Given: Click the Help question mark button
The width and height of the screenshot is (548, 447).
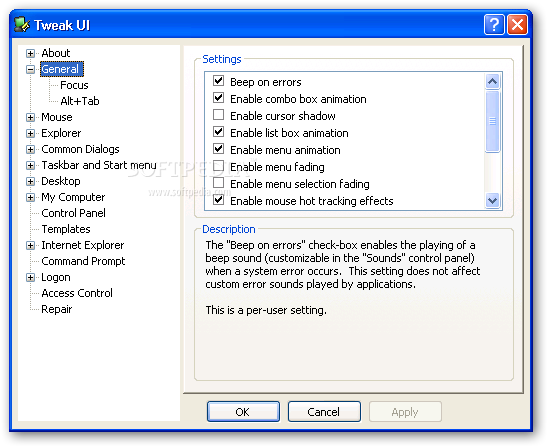Looking at the screenshot, I should [494, 25].
